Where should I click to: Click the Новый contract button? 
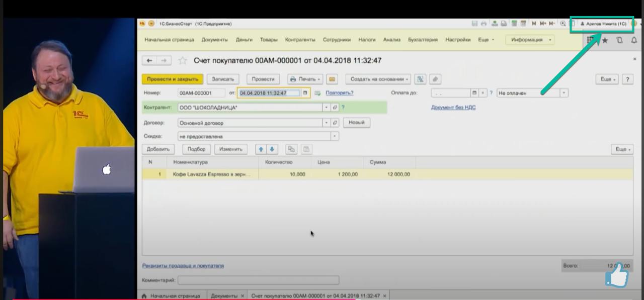point(357,122)
